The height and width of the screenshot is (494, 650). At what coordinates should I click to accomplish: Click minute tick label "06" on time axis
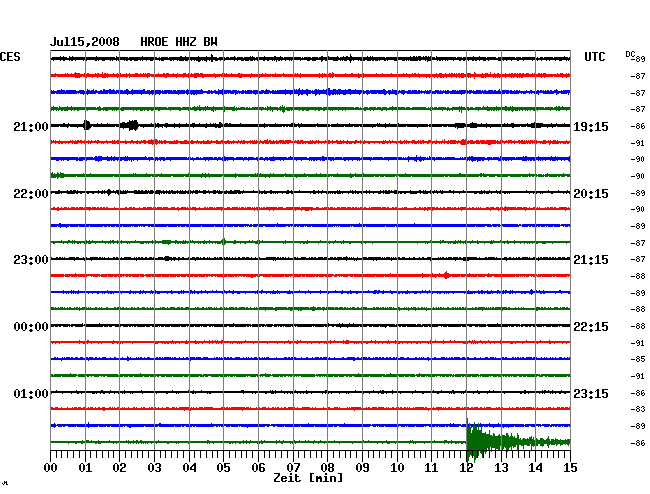tap(258, 468)
